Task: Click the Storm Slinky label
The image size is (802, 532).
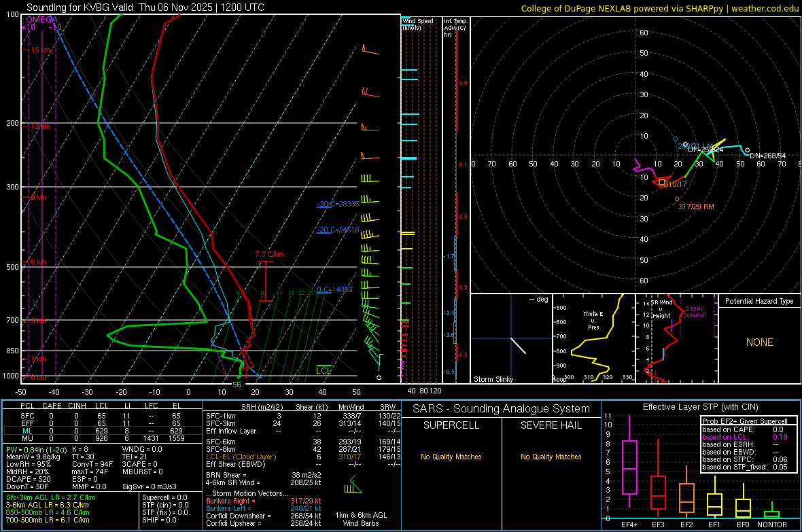Action: (493, 379)
